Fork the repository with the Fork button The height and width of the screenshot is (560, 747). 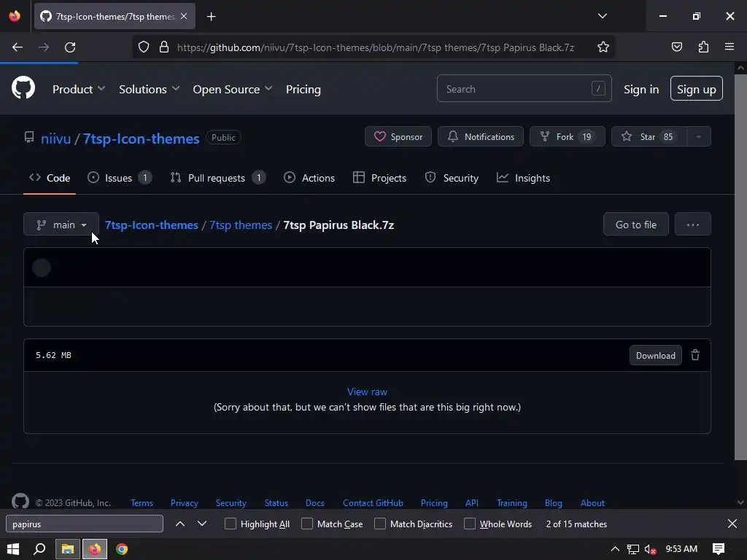[568, 136]
